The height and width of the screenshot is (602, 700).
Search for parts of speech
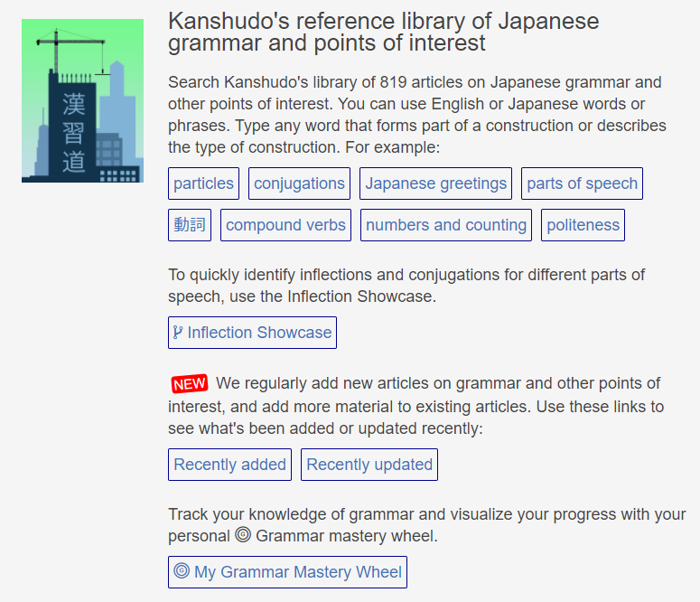click(x=583, y=183)
